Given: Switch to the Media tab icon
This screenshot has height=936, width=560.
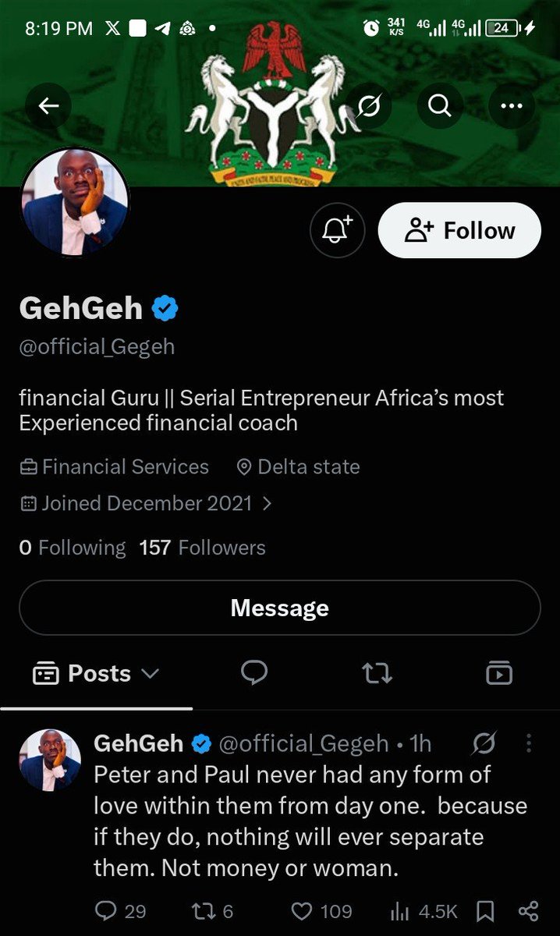Looking at the screenshot, I should (499, 673).
